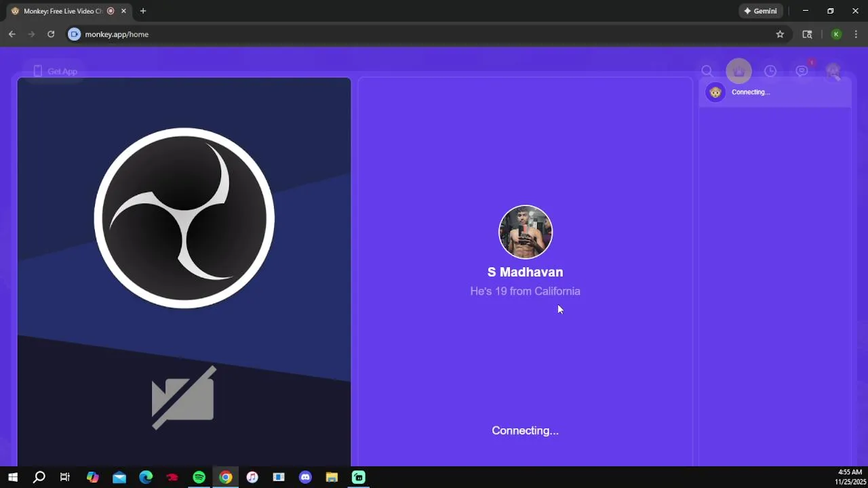Click the monkey.app/home address bar
The height and width of the screenshot is (488, 868).
point(427,34)
